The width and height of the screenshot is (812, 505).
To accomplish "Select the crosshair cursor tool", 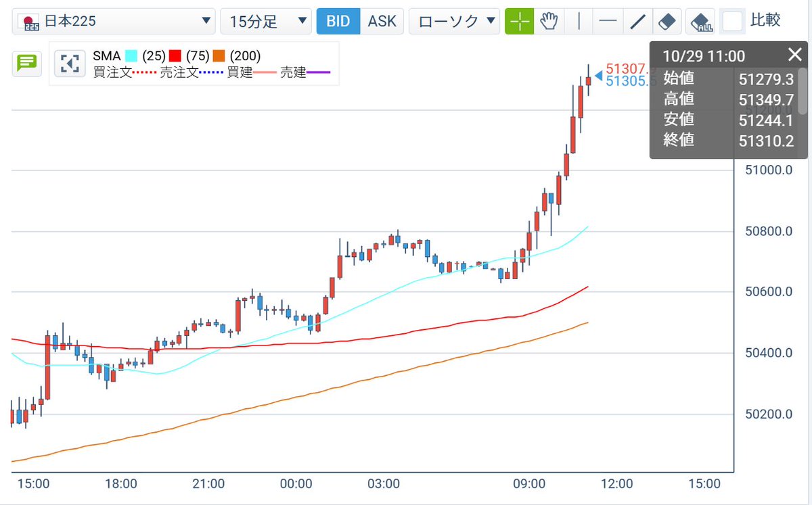I will pyautogui.click(x=519, y=21).
